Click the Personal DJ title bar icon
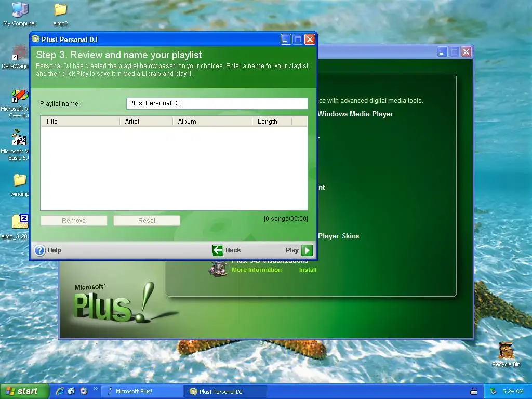Image resolution: width=532 pixels, height=399 pixels. tap(36, 39)
